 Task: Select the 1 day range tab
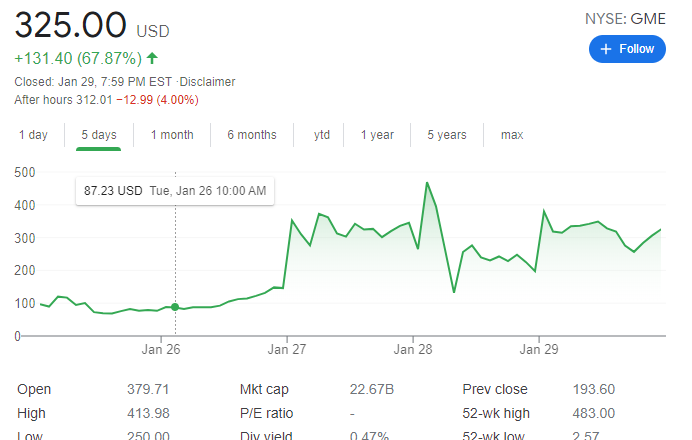pyautogui.click(x=33, y=135)
